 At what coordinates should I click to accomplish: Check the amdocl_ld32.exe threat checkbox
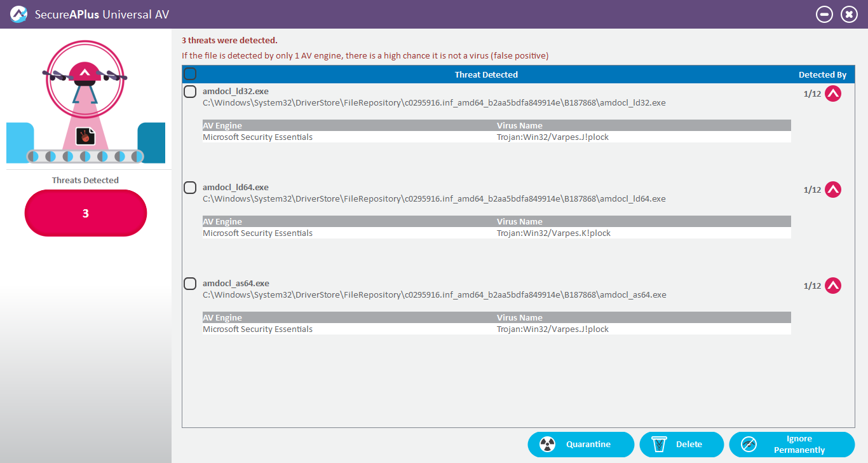(190, 92)
